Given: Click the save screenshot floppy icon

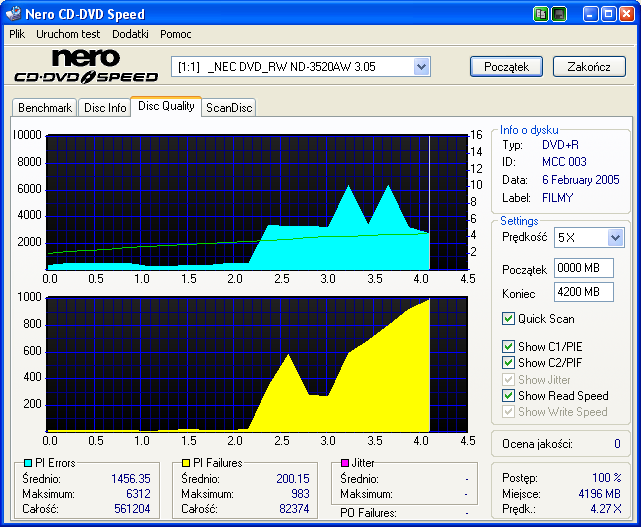Looking at the screenshot, I should pos(558,14).
